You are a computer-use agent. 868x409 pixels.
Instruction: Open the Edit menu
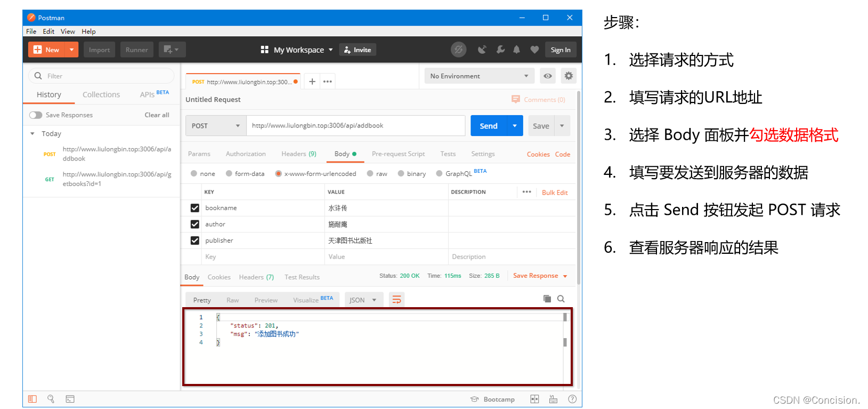[x=48, y=31]
